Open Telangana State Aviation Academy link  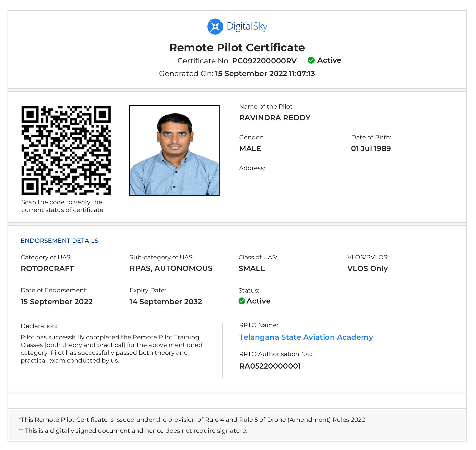point(306,337)
